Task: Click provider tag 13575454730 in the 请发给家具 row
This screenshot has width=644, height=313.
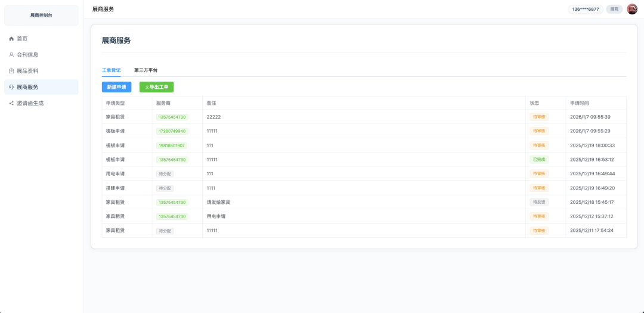Action: click(x=172, y=202)
